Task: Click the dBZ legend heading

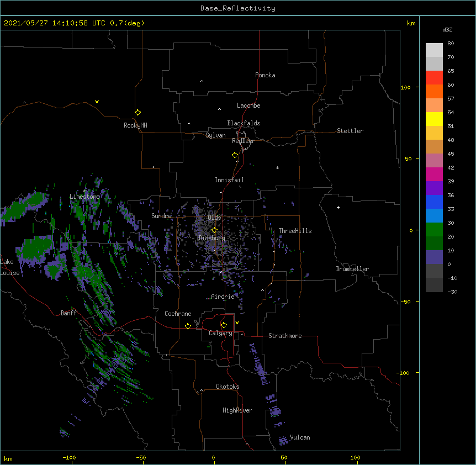Action: [447, 30]
